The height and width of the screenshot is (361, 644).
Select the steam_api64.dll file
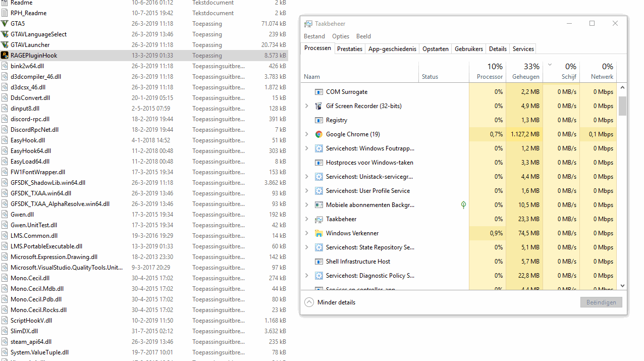click(x=31, y=342)
